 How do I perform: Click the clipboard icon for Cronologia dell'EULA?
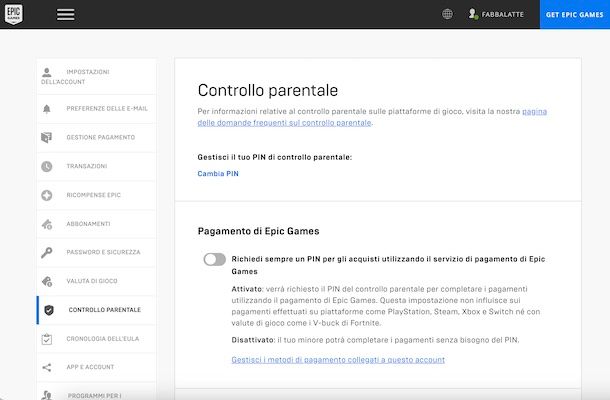(47, 339)
